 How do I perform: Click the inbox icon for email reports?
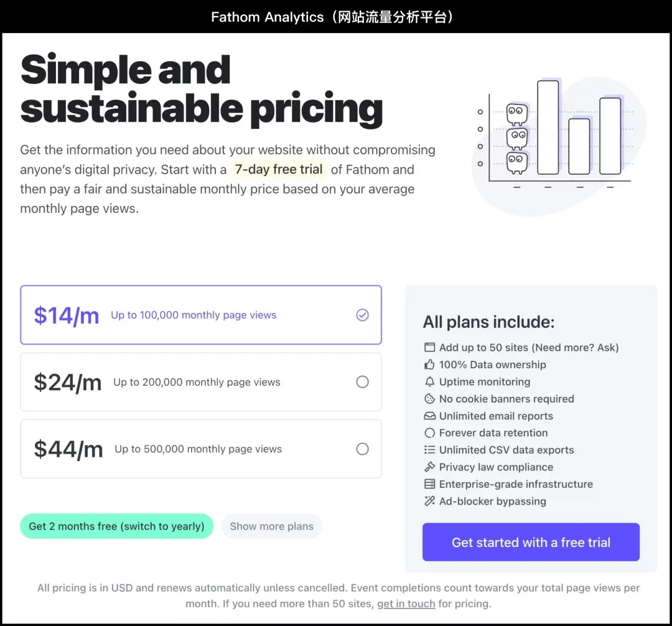[x=429, y=416]
